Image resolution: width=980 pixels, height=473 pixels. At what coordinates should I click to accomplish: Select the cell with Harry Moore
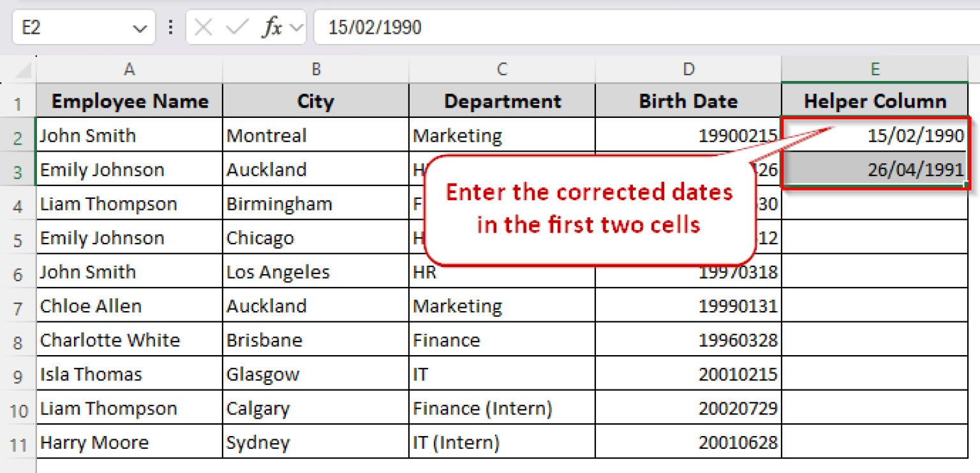[130, 442]
